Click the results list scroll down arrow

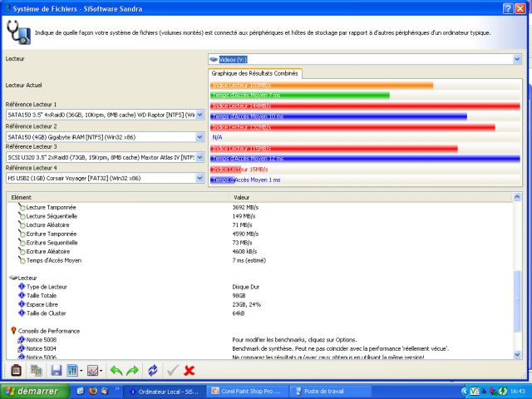517,355
